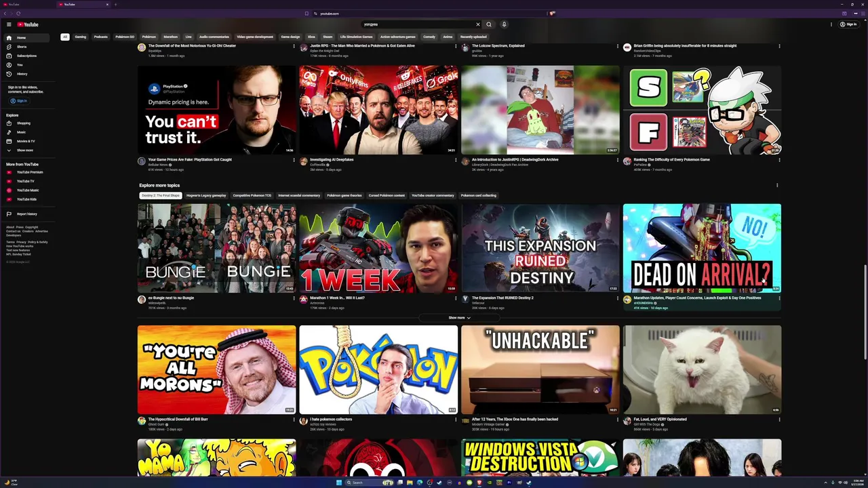Screen dimensions: 868x488
Task: Open the white cat video thumbnail
Action: point(702,369)
